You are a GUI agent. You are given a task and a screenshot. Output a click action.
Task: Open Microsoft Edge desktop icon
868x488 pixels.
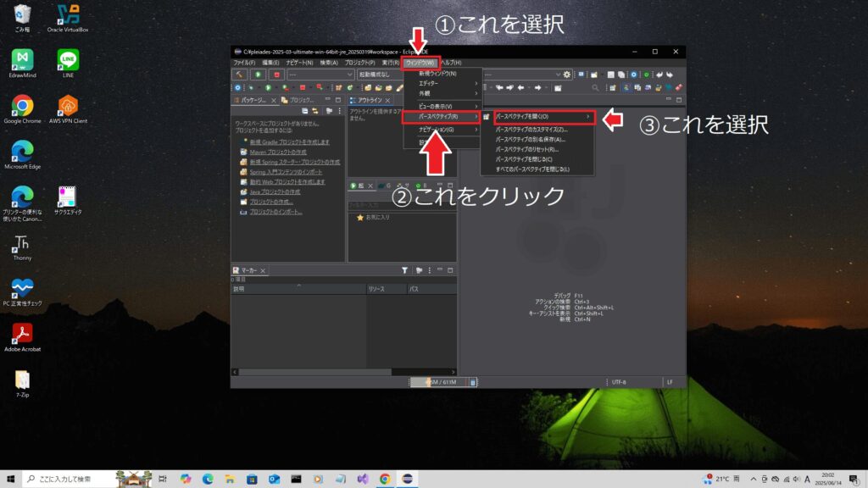[x=22, y=155]
